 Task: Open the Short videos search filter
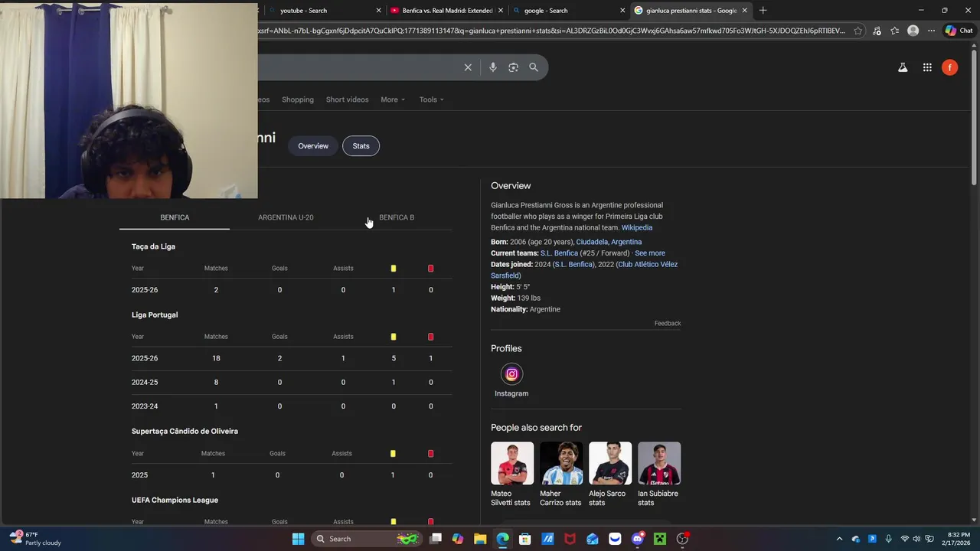pos(347,99)
